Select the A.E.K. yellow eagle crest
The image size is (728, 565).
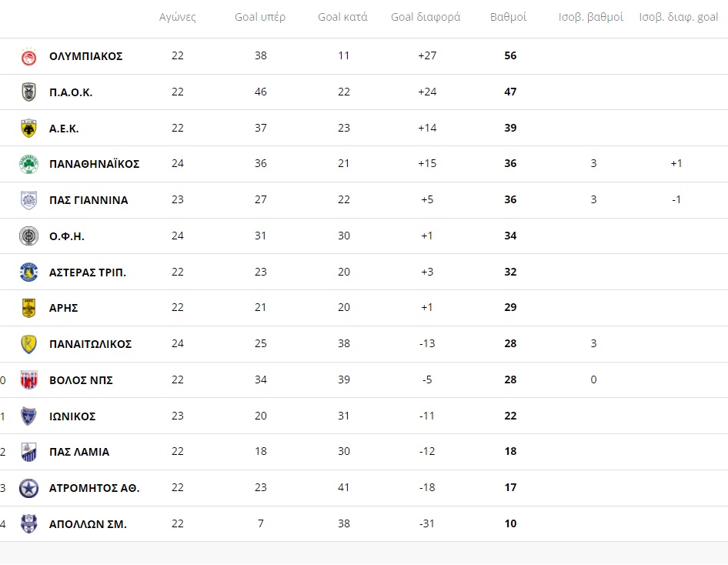coord(28,128)
